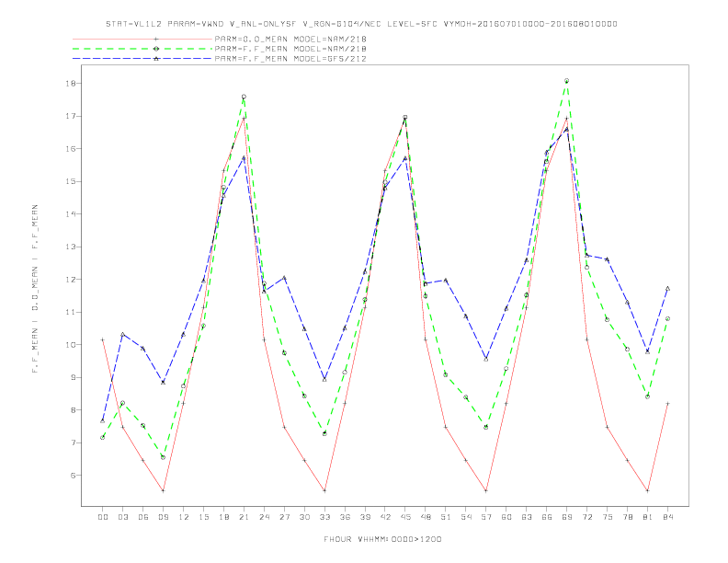Click blue triangle data point at hour 57
Screen dimensions: 728x563
tap(486, 359)
